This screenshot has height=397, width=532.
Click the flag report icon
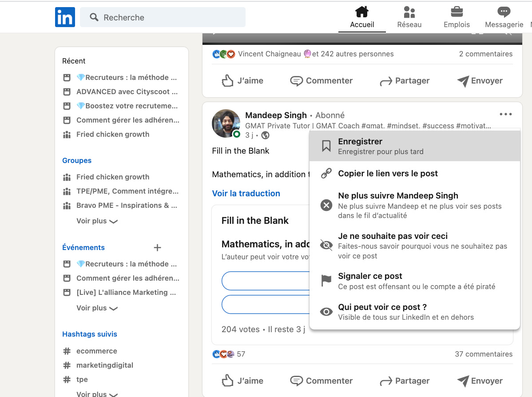(x=326, y=280)
